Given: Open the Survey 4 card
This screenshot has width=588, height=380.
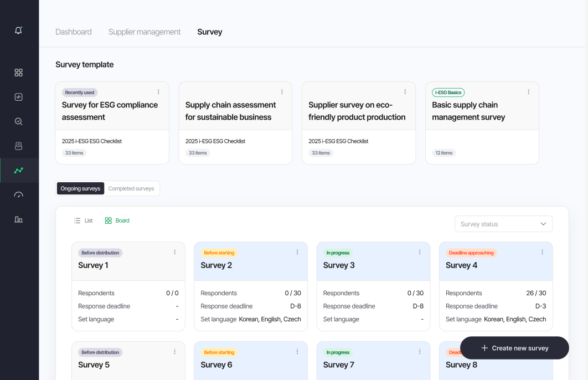Looking at the screenshot, I should tap(496, 286).
